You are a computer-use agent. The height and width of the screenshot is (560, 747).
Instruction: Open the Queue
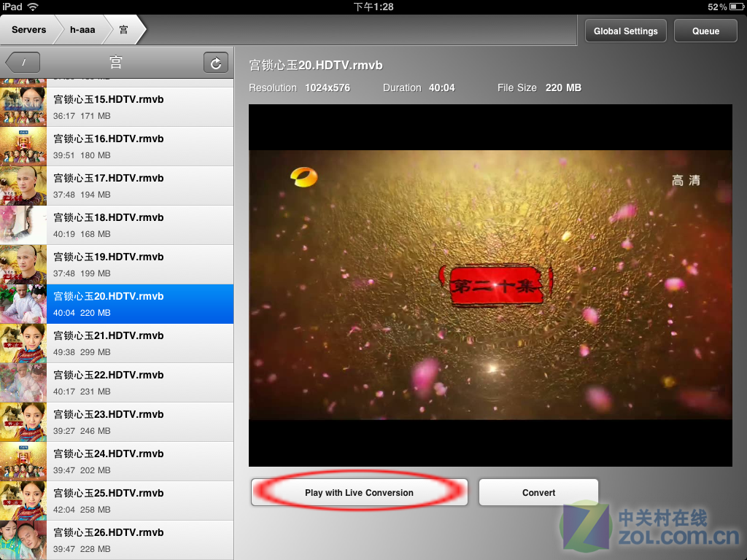[x=705, y=31]
